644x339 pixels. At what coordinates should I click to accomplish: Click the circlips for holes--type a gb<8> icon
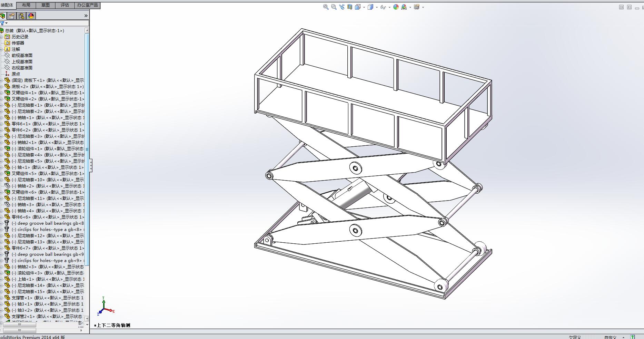click(7, 229)
